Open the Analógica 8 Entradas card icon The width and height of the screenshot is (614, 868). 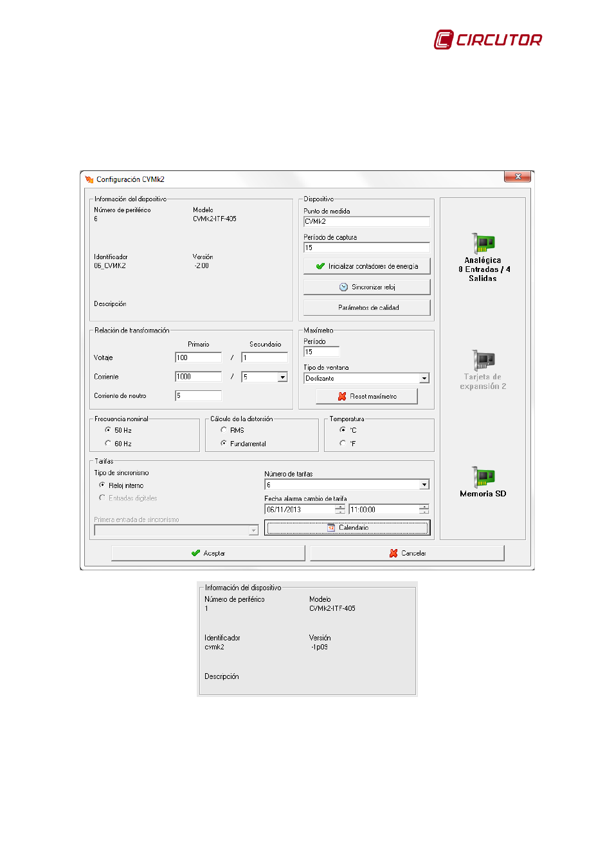tap(483, 244)
